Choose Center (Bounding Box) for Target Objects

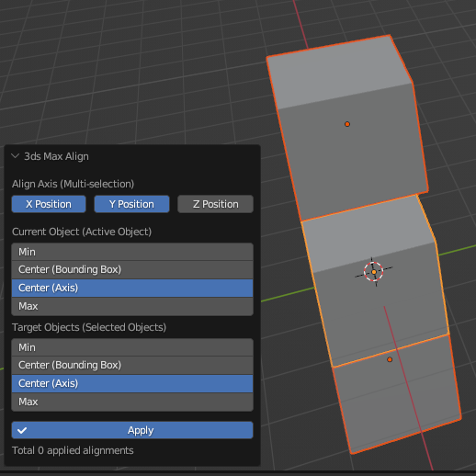tap(132, 365)
